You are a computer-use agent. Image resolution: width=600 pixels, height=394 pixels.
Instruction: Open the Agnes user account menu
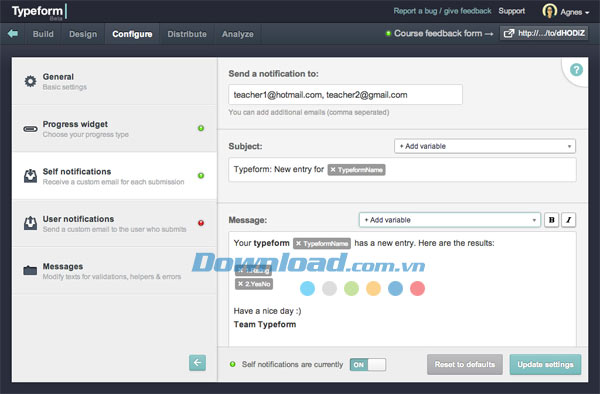click(566, 11)
